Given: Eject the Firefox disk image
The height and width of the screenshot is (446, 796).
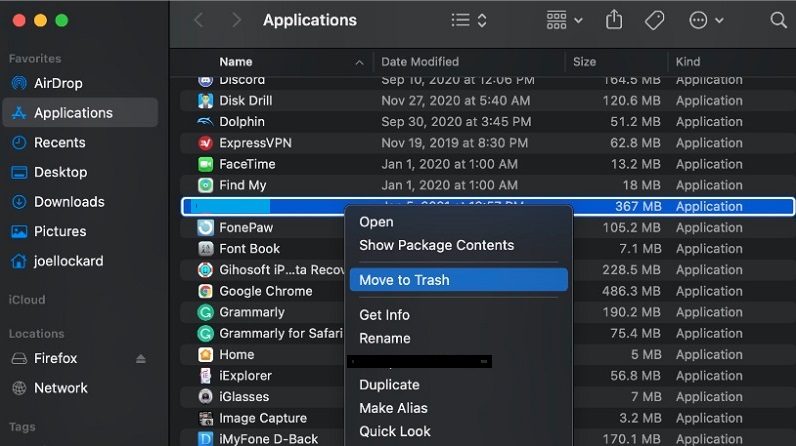Looking at the screenshot, I should 141,359.
